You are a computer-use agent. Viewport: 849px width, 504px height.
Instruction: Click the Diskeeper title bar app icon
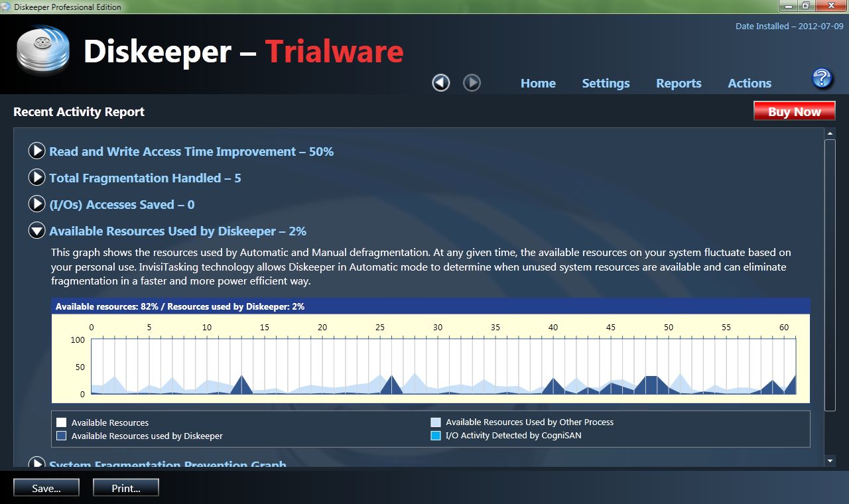6,7
